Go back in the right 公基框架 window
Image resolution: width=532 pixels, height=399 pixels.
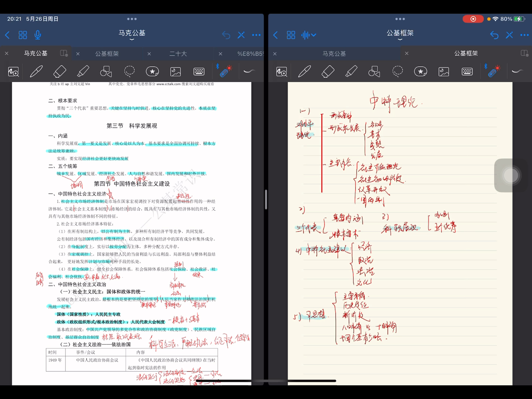tap(276, 35)
